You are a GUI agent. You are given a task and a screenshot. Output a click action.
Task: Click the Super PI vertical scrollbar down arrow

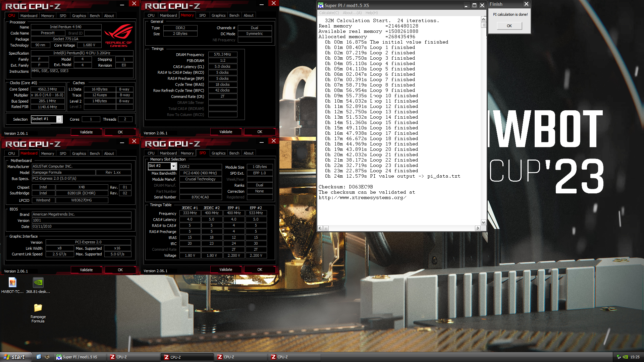coord(483,223)
